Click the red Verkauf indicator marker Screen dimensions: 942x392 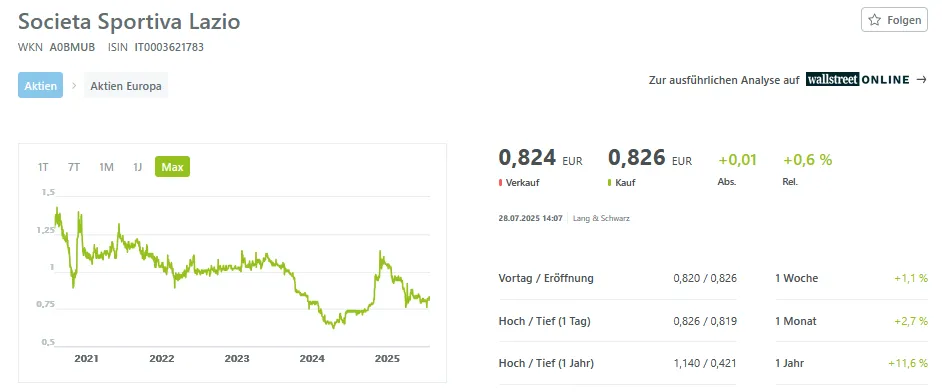point(500,182)
